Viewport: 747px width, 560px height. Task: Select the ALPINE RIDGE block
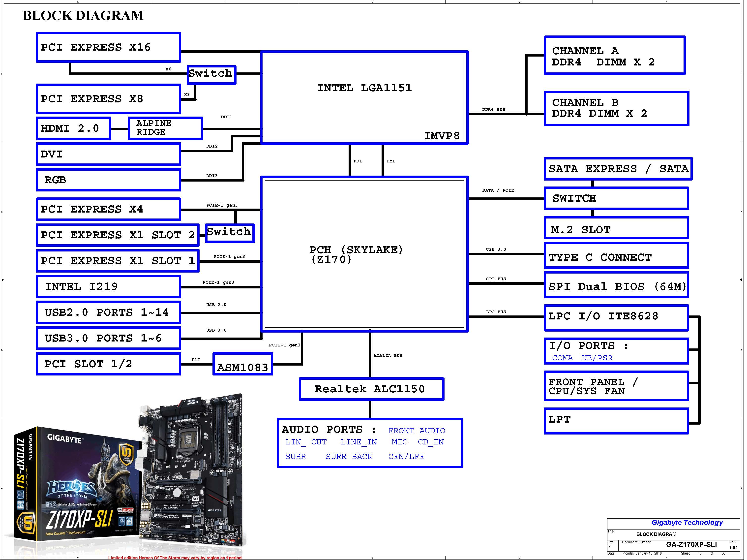165,128
